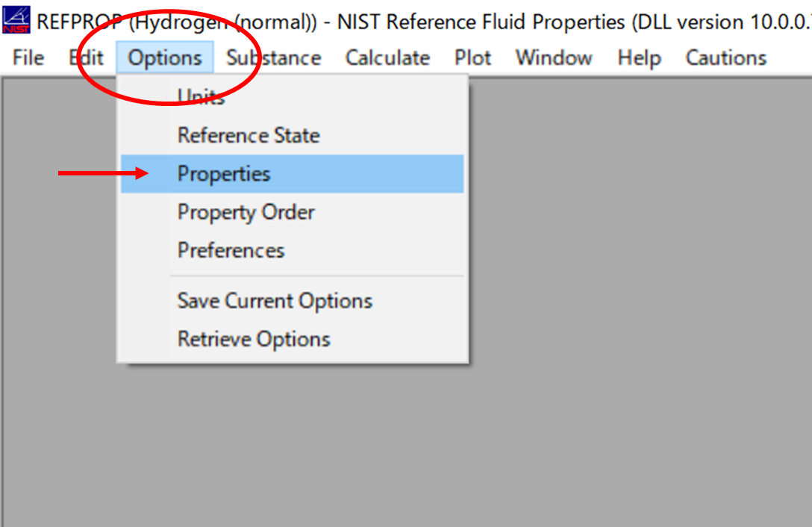The width and height of the screenshot is (812, 527).
Task: Collapse the open Options menu
Action: coord(165,57)
